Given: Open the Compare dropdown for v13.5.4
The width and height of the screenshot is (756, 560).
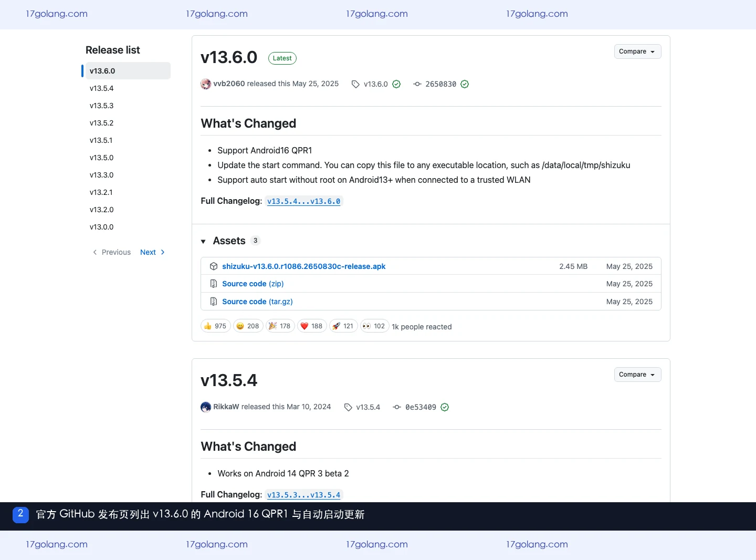Looking at the screenshot, I should 637,375.
